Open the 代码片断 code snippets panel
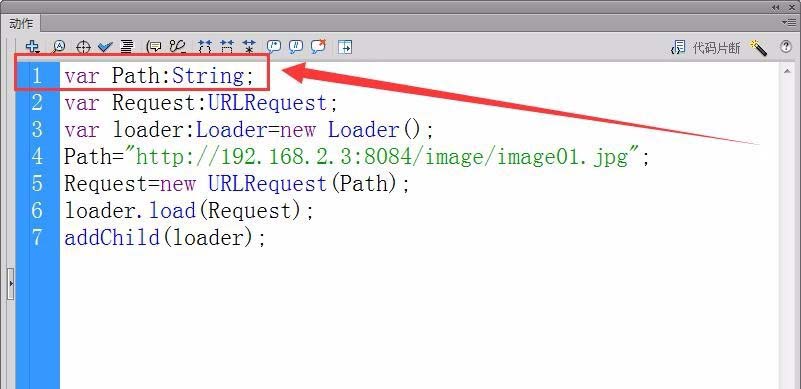 pos(705,48)
